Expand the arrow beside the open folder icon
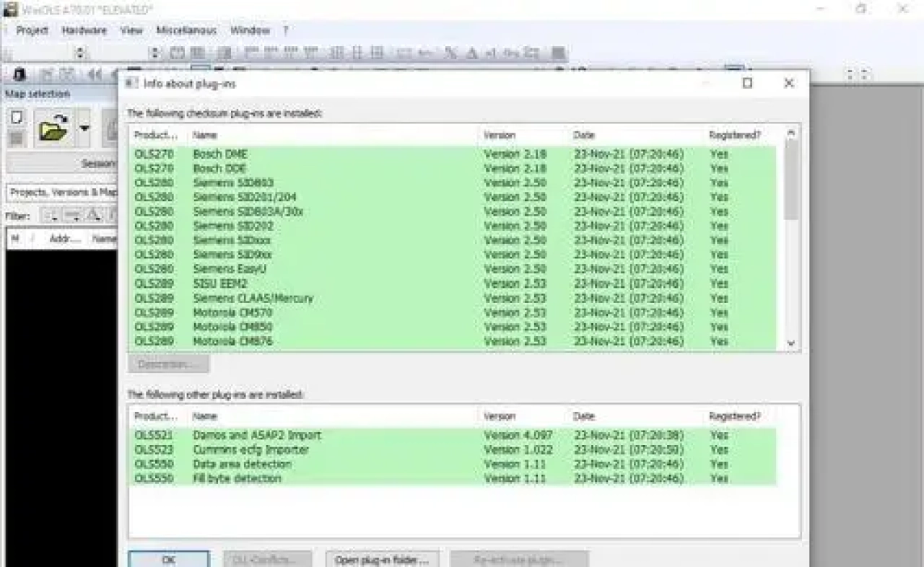 84,128
